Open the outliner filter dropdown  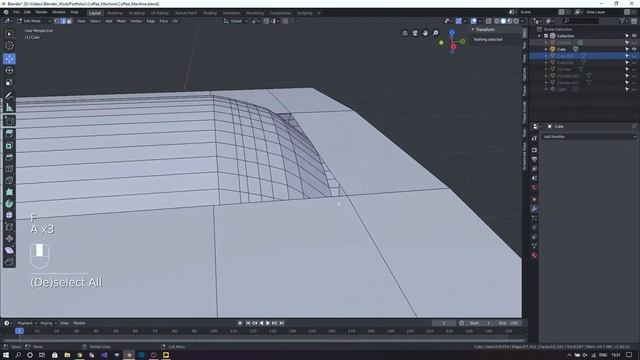click(623, 21)
